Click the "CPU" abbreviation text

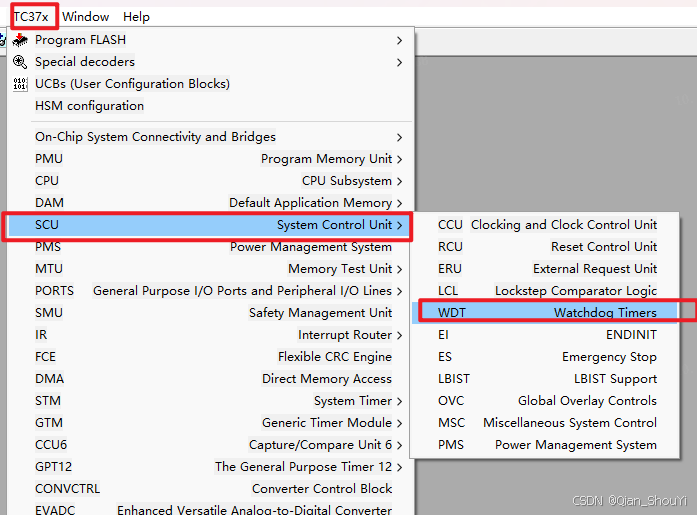click(47, 180)
